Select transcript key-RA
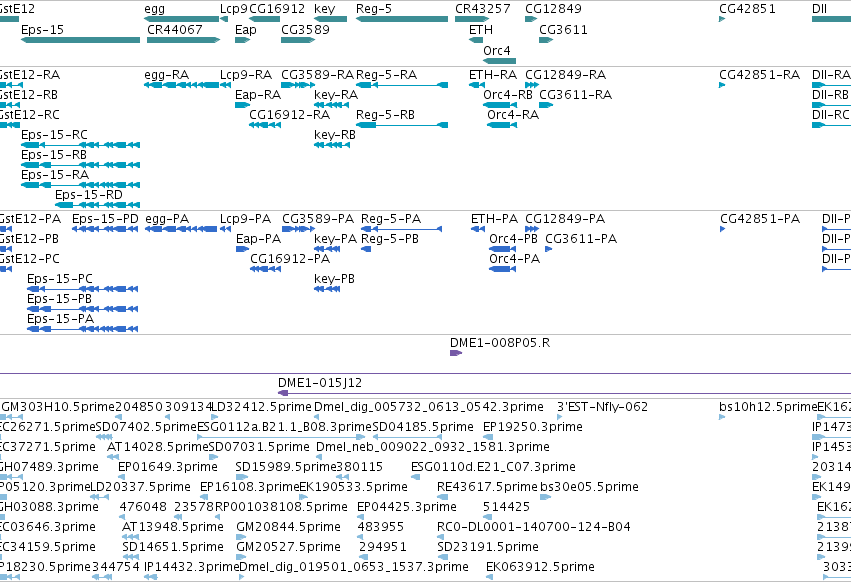Image resolution: width=851 pixels, height=582 pixels. pos(331,105)
